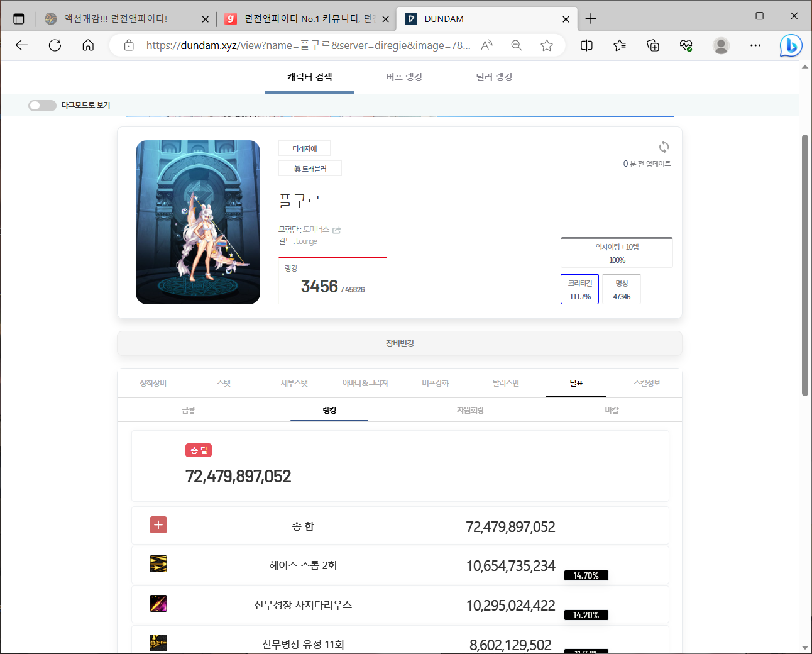812x654 pixels.
Task: Close the DUNDAM tab
Action: 566,19
